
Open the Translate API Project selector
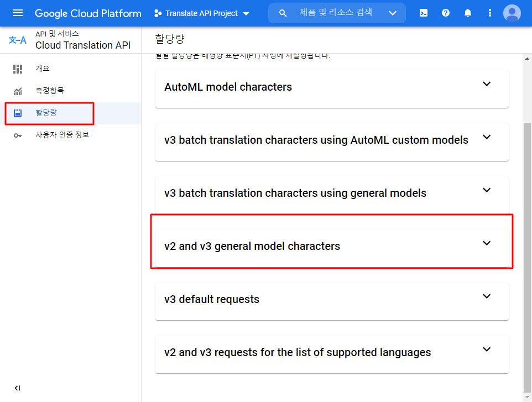point(201,13)
